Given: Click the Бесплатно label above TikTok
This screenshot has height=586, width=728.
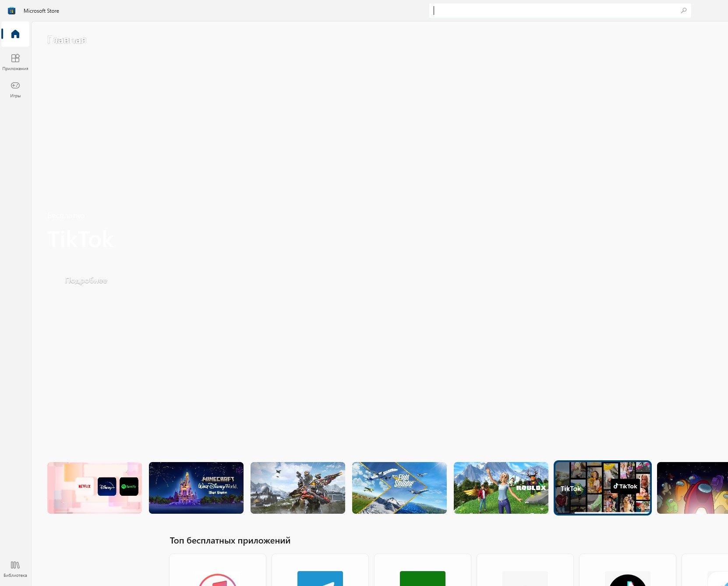Looking at the screenshot, I should tap(66, 215).
